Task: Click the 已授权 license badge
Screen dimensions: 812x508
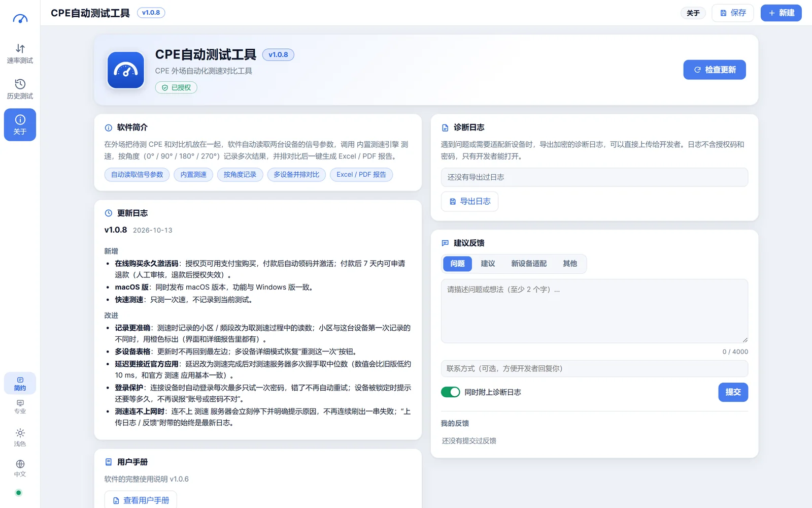Action: coord(176,88)
